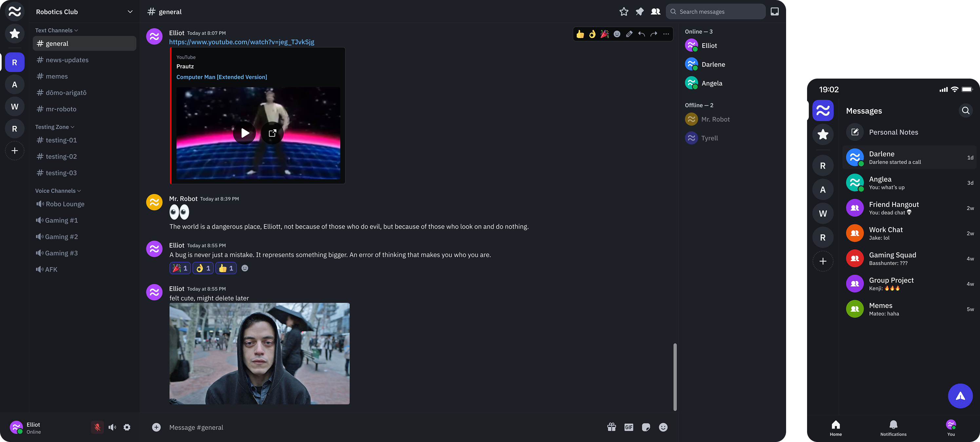Open user settings with the gear icon
Image resolution: width=980 pixels, height=442 pixels.
click(127, 427)
